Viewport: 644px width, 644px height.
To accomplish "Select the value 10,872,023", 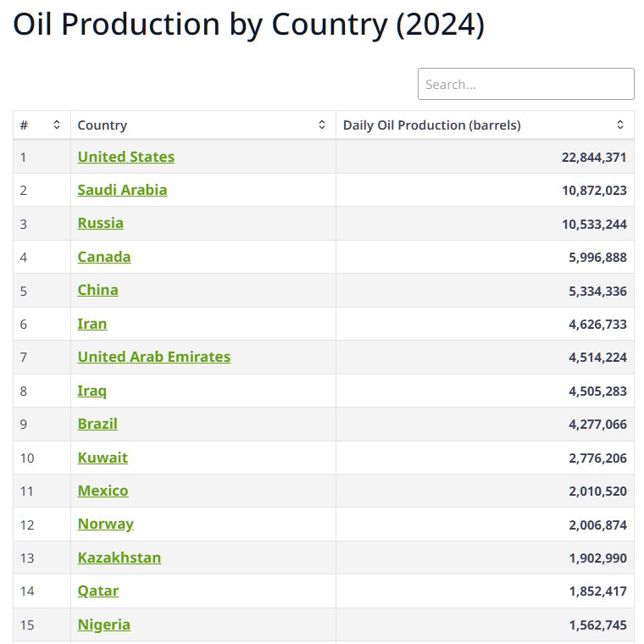I will pyautogui.click(x=594, y=191).
